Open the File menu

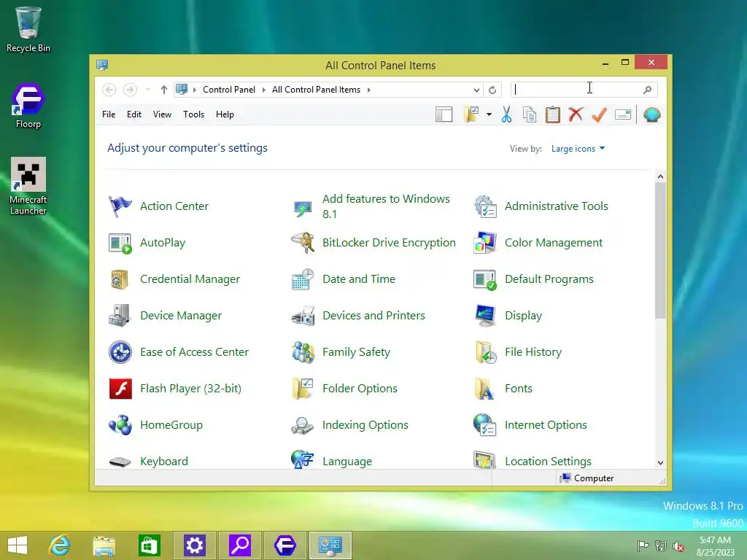click(109, 114)
